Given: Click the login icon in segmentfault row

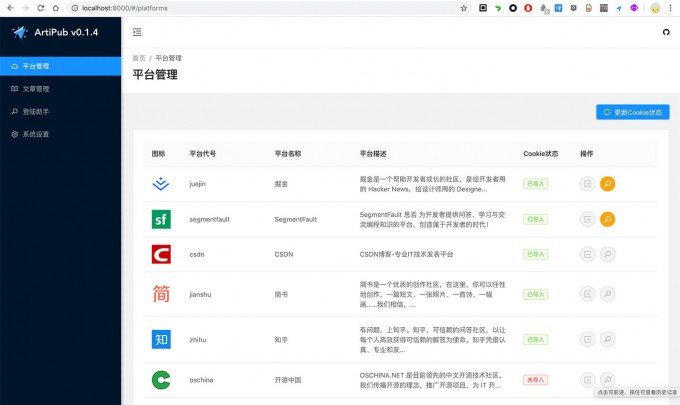Looking at the screenshot, I should pyautogui.click(x=588, y=219).
